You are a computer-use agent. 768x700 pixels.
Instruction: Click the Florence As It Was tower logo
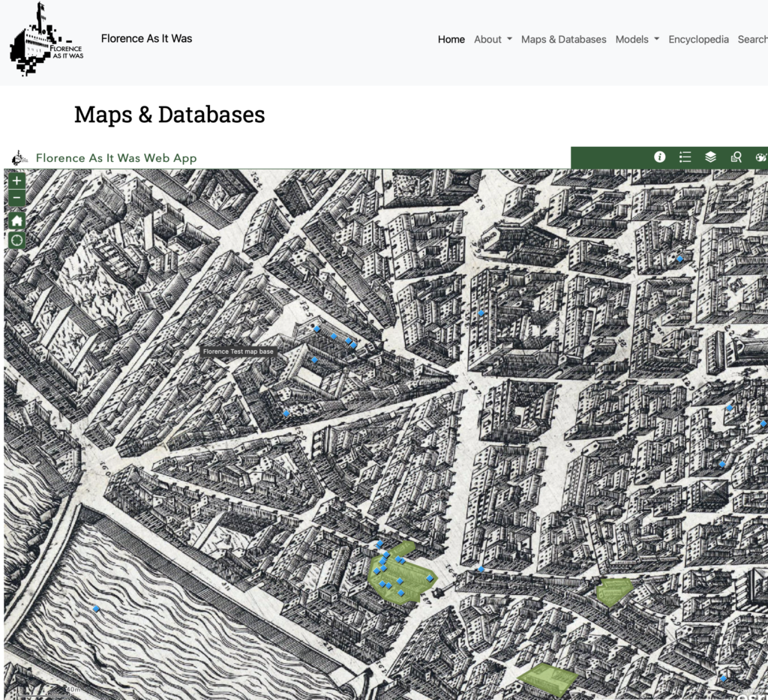pos(46,39)
